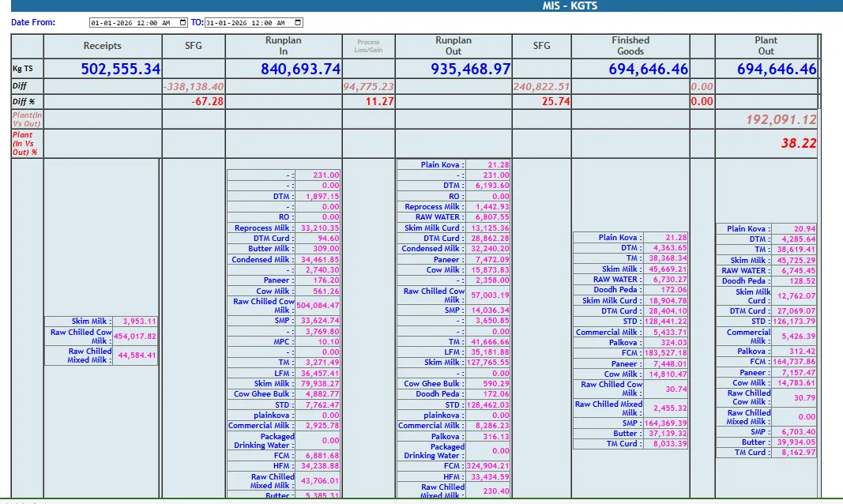The height and width of the screenshot is (504, 843).
Task: Click the Diff value -338,138.40
Action: coord(194,87)
